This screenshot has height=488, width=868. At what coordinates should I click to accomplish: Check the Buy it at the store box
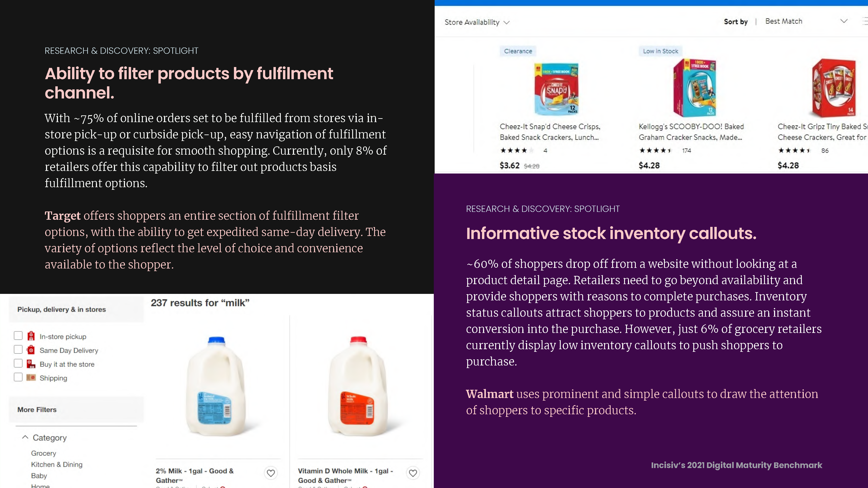click(x=18, y=363)
